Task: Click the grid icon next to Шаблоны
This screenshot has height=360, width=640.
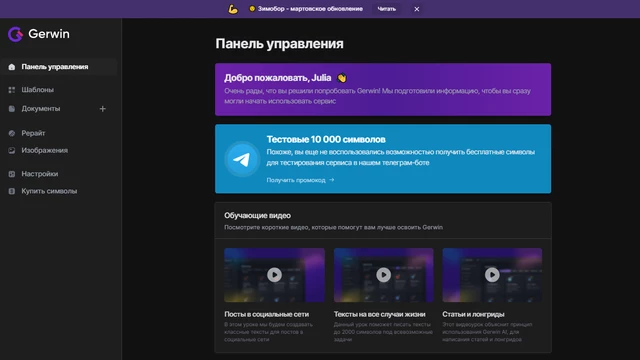Action: (x=12, y=90)
